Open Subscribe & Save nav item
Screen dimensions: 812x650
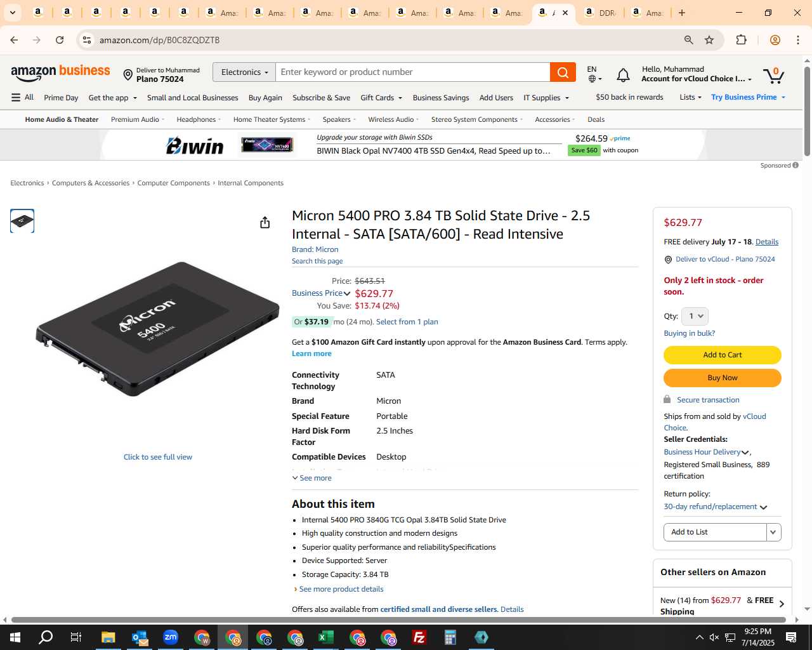tap(321, 98)
